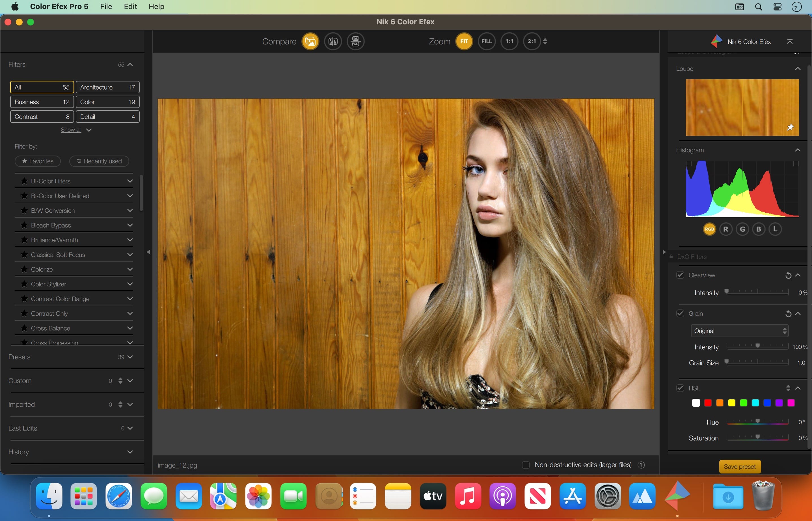Click the Save preset button
The width and height of the screenshot is (812, 521).
pos(740,466)
